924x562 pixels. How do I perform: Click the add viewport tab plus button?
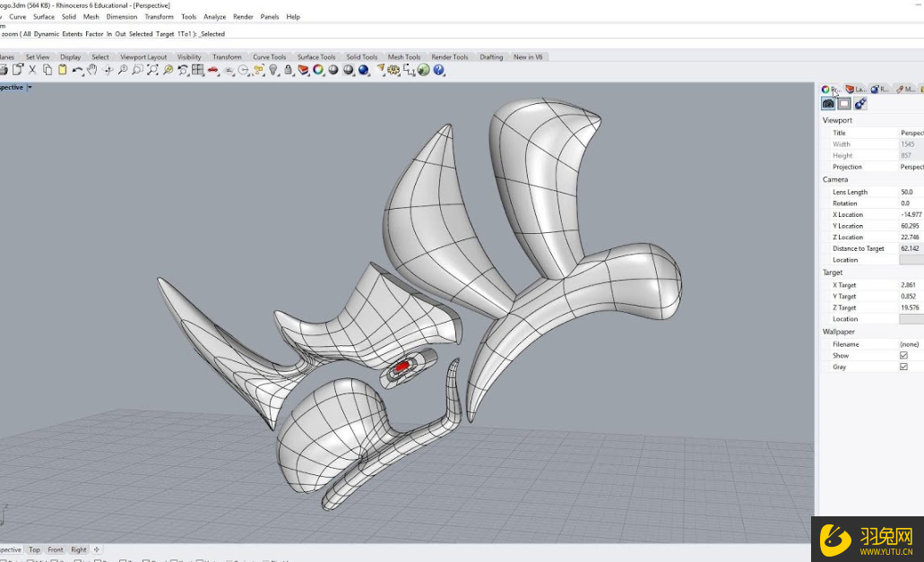(x=97, y=549)
